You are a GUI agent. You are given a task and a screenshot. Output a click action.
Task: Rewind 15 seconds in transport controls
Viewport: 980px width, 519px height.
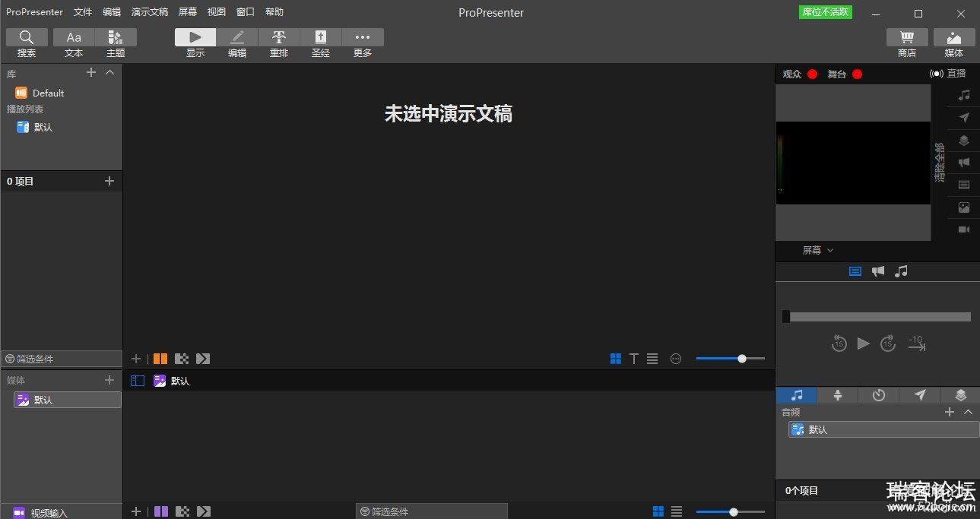tap(839, 343)
